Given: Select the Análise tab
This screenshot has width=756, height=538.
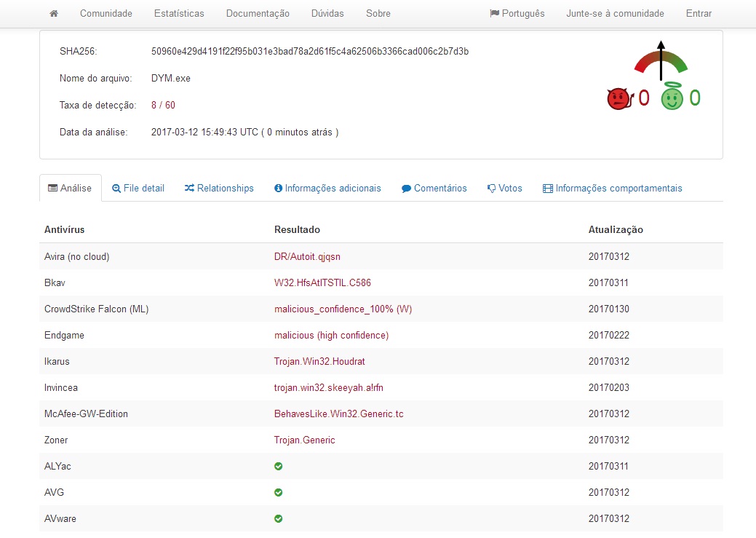Looking at the screenshot, I should pos(71,188).
